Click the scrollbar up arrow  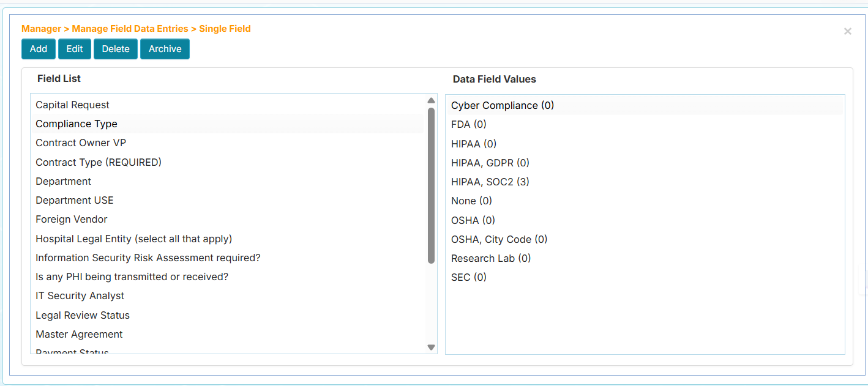click(431, 98)
